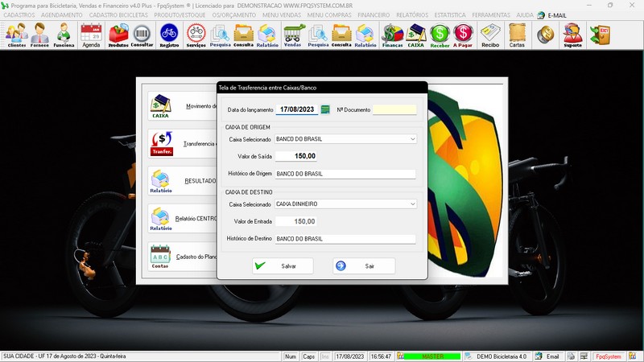Open the AJUDA menu
Image resolution: width=644 pixels, height=362 pixels.
[525, 14]
